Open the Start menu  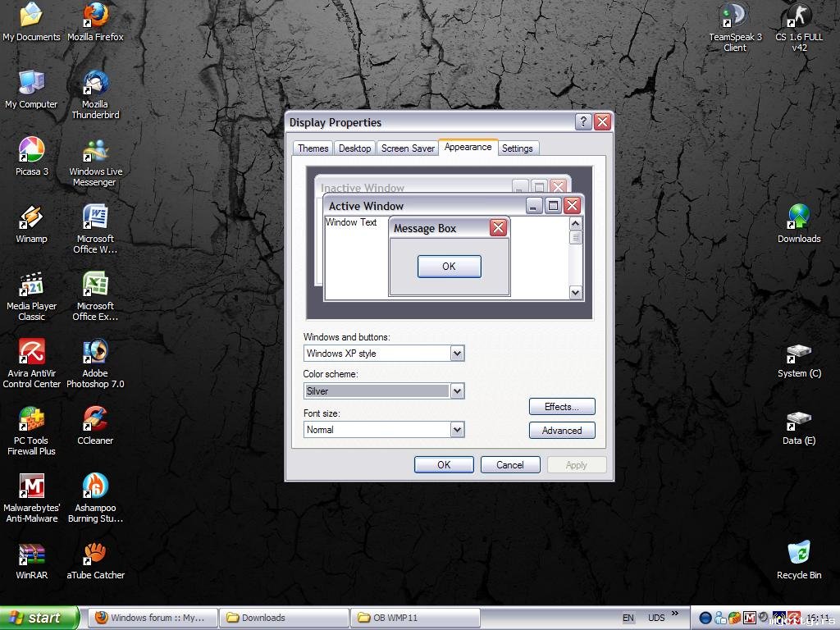(x=39, y=618)
